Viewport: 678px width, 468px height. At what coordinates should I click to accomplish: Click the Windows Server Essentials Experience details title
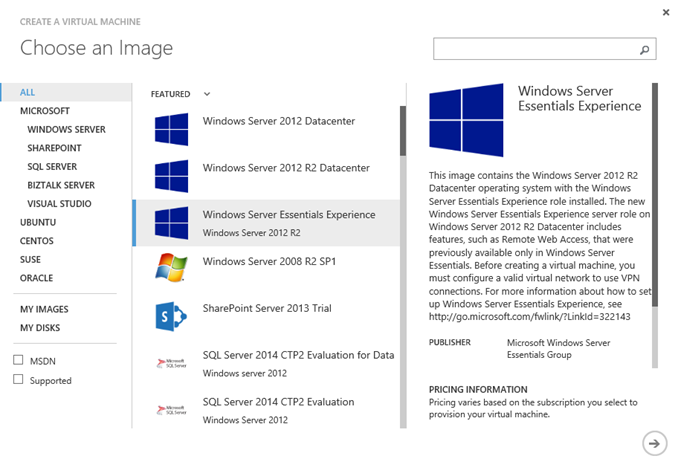(x=579, y=98)
